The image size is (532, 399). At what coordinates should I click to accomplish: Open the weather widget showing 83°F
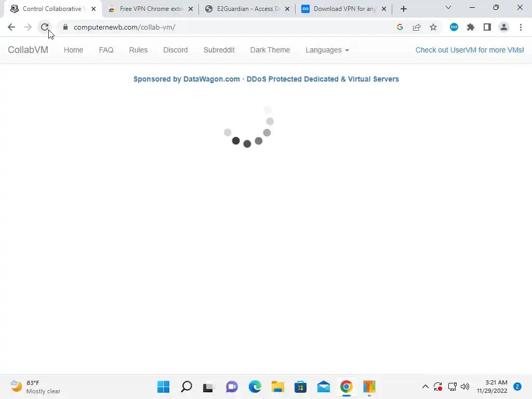[x=35, y=387]
